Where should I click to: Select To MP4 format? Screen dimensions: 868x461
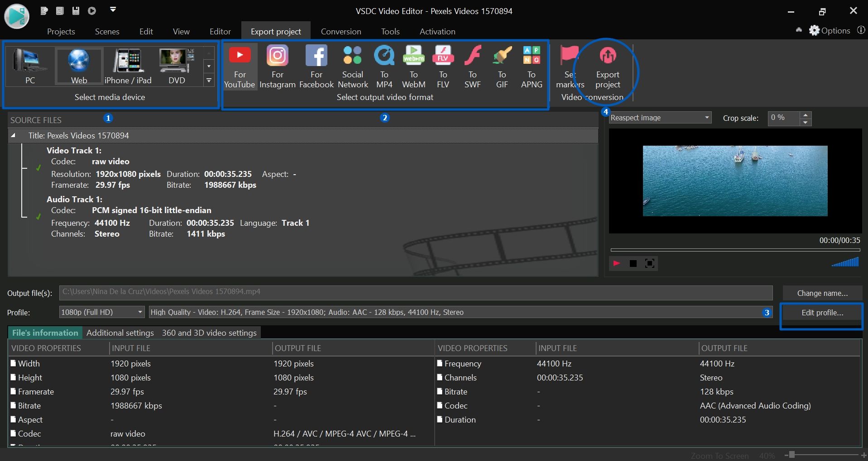pyautogui.click(x=384, y=67)
